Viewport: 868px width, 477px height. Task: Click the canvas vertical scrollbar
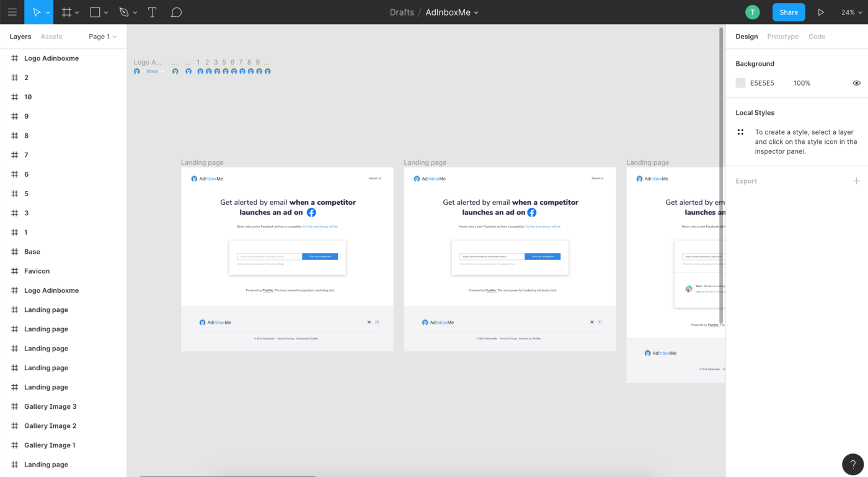[721, 176]
